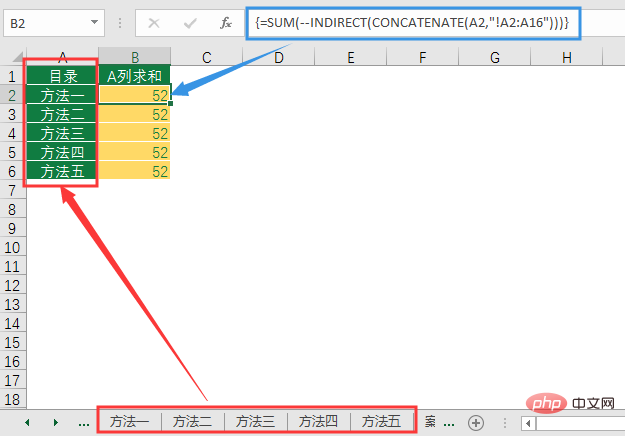The image size is (625, 436).
Task: Select column G header
Action: pos(494,56)
